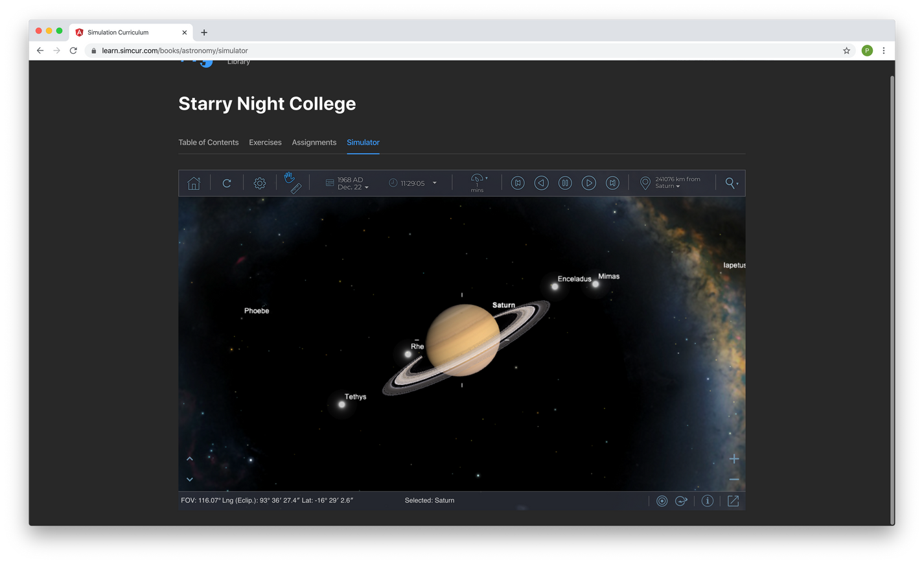Switch to the Table of Contents tab
Image resolution: width=924 pixels, height=564 pixels.
209,142
